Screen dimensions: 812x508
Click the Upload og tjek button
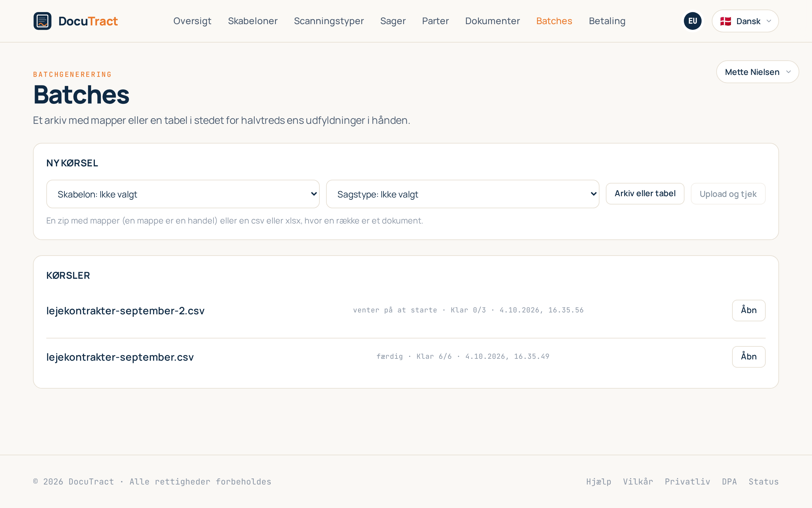(728, 194)
